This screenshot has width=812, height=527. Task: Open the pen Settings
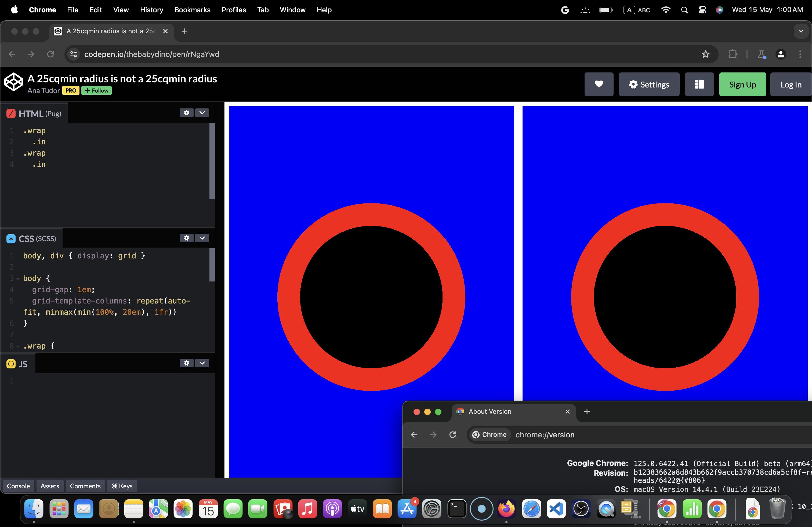[649, 84]
